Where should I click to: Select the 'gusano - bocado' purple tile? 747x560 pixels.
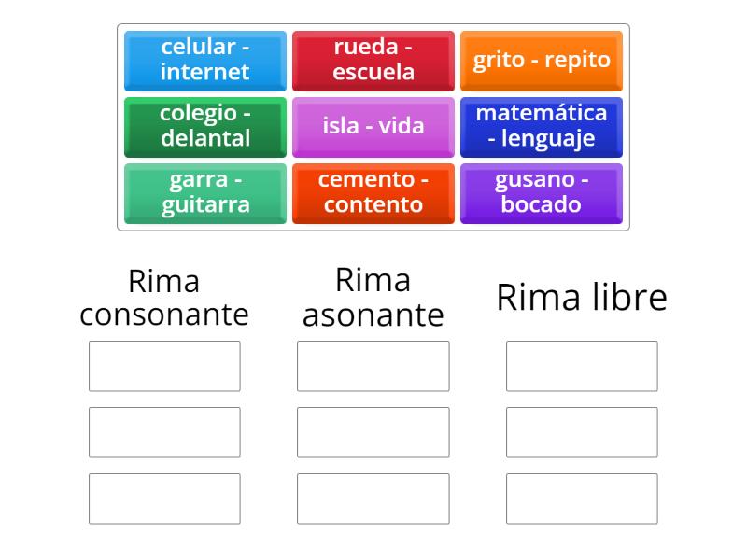tap(542, 193)
